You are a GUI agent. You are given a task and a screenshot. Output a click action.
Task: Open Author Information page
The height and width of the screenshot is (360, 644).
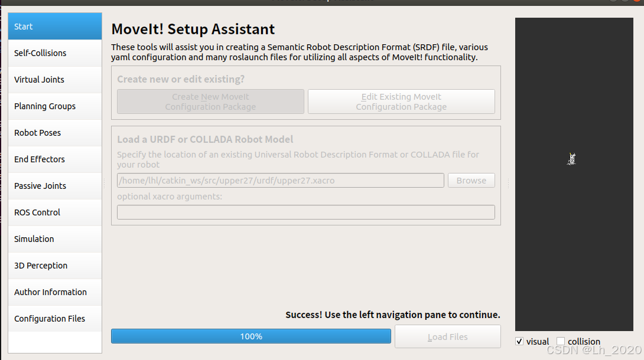[x=54, y=292]
